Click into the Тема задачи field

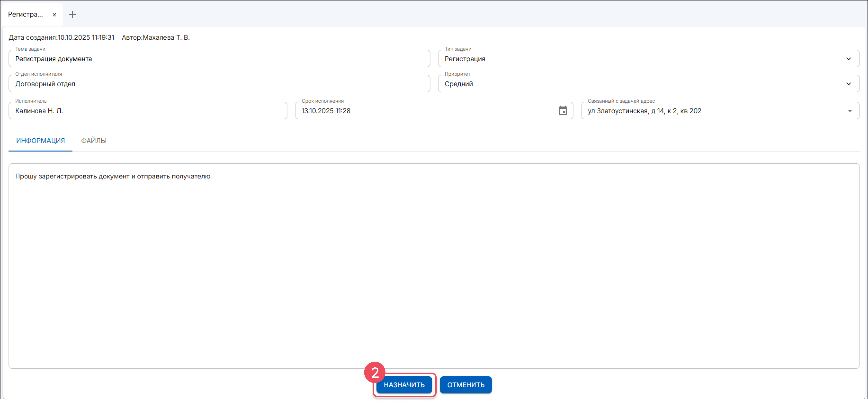[x=219, y=59]
